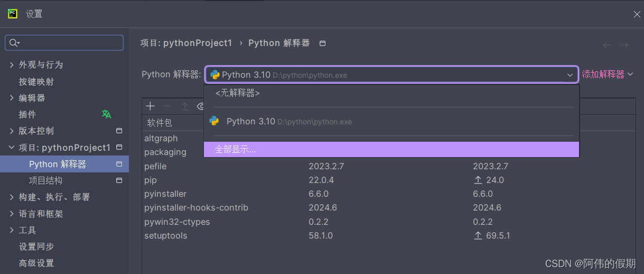Expand the 语言和框架 section
The height and width of the screenshot is (274, 644).
pyautogui.click(x=12, y=214)
